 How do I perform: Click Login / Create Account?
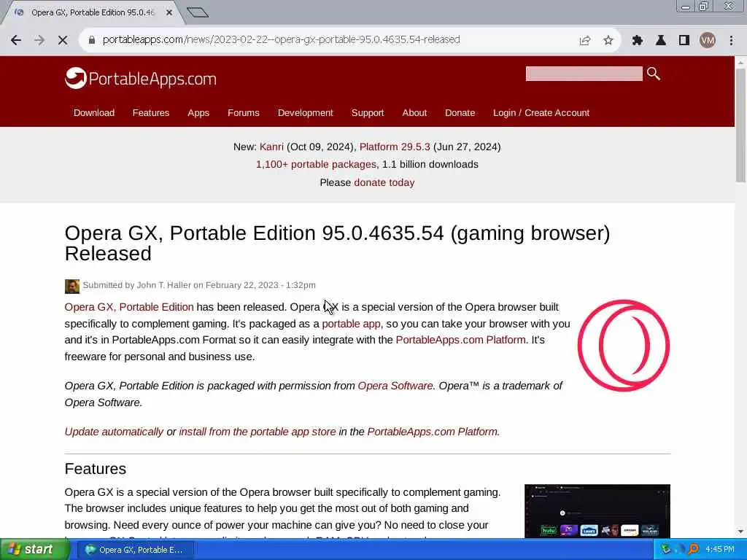click(541, 113)
